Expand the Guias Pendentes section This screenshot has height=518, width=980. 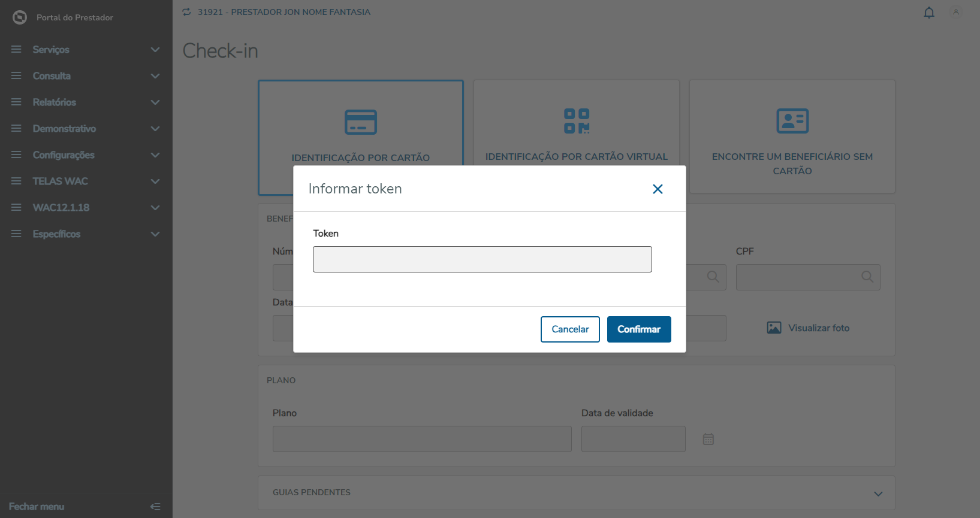click(x=878, y=493)
